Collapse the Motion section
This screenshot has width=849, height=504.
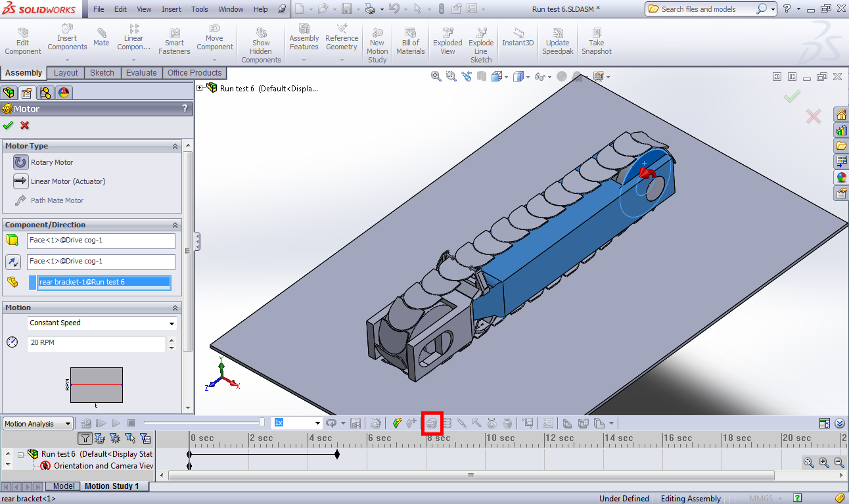(x=175, y=308)
